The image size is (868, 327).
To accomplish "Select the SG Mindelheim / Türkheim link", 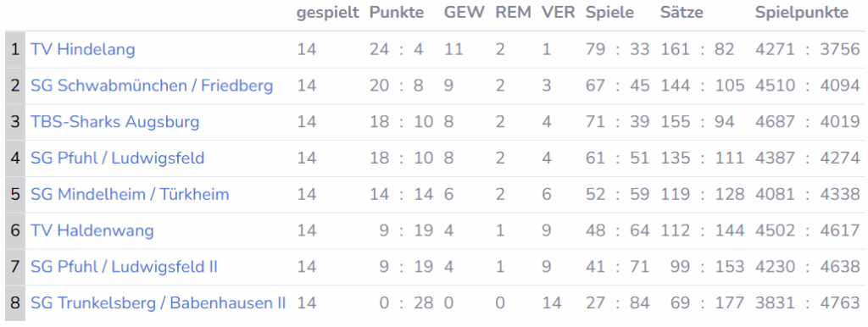I will pos(130,195).
